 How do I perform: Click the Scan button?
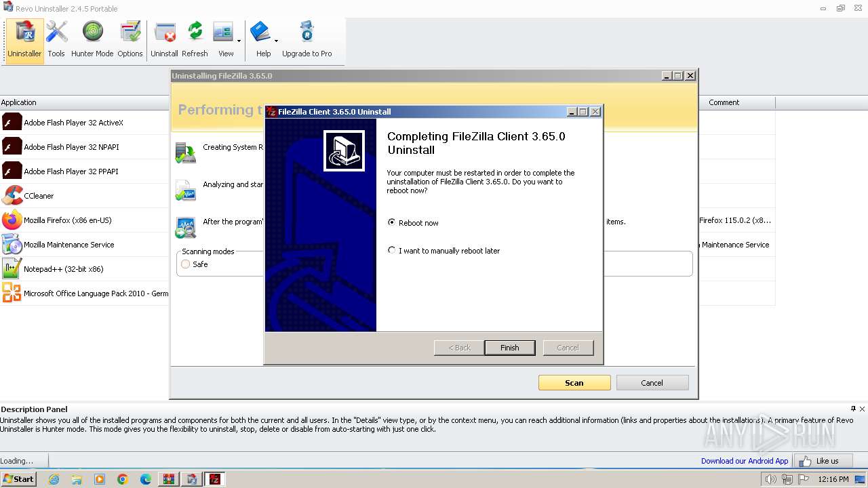574,383
